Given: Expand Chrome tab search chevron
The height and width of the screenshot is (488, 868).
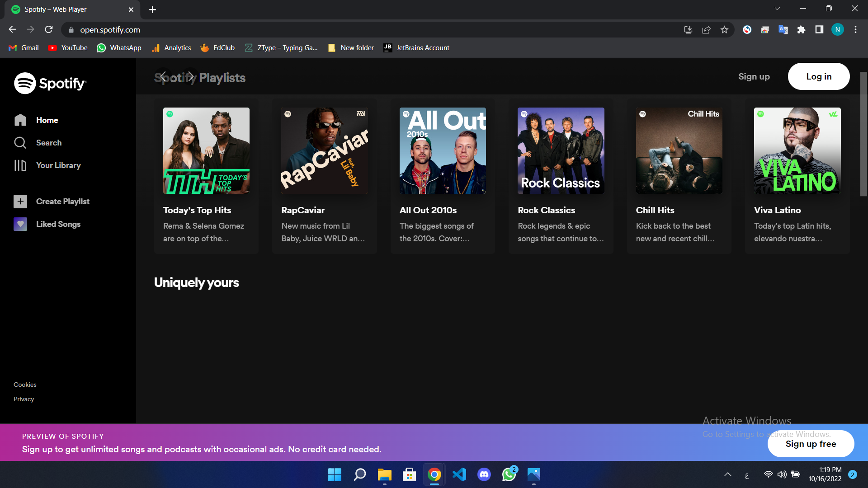Looking at the screenshot, I should click(x=777, y=9).
